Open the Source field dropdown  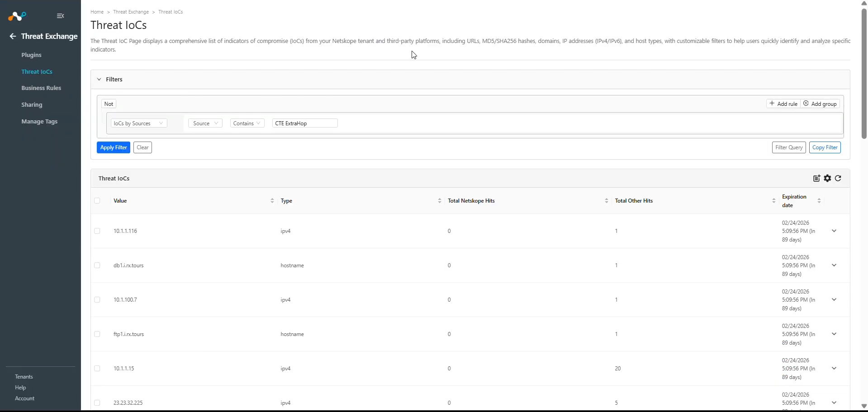(205, 123)
